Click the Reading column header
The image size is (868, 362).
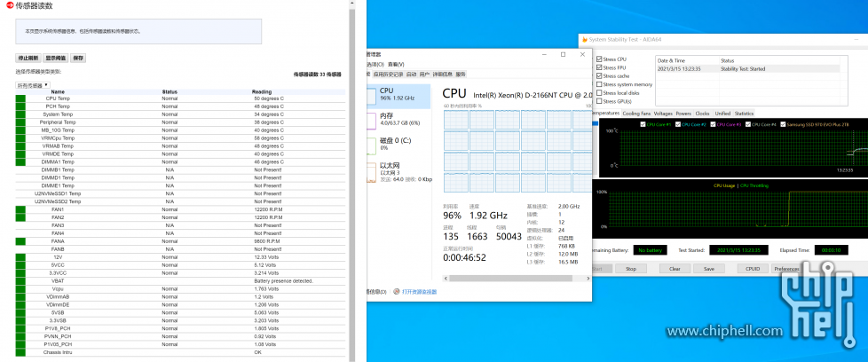262,92
